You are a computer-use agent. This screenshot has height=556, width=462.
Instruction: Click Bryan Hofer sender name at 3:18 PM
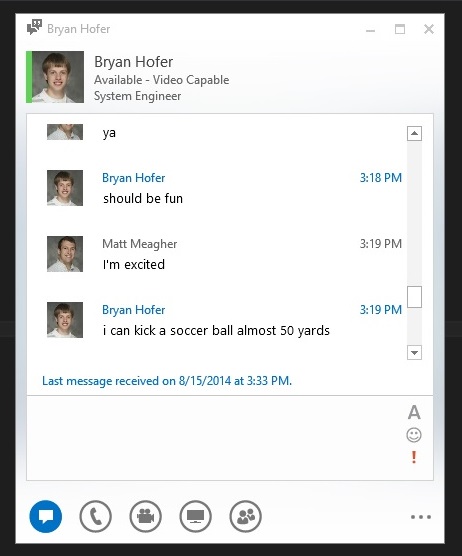[x=134, y=178]
